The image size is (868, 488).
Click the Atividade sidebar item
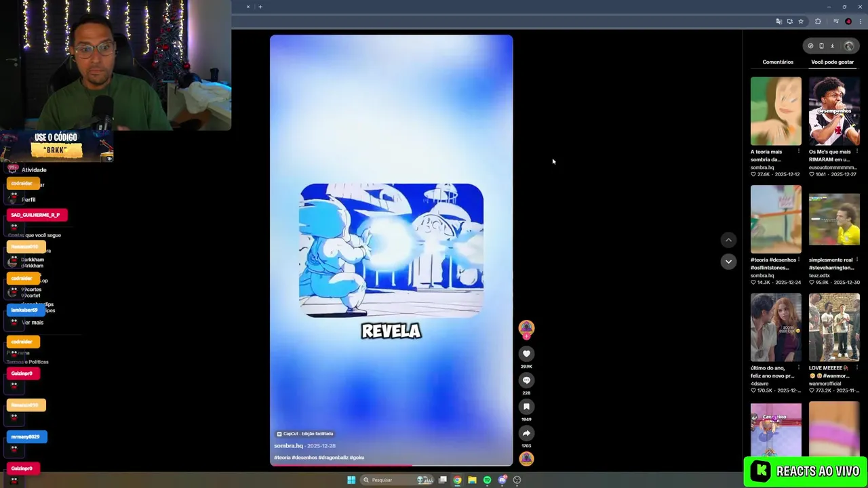tap(34, 170)
